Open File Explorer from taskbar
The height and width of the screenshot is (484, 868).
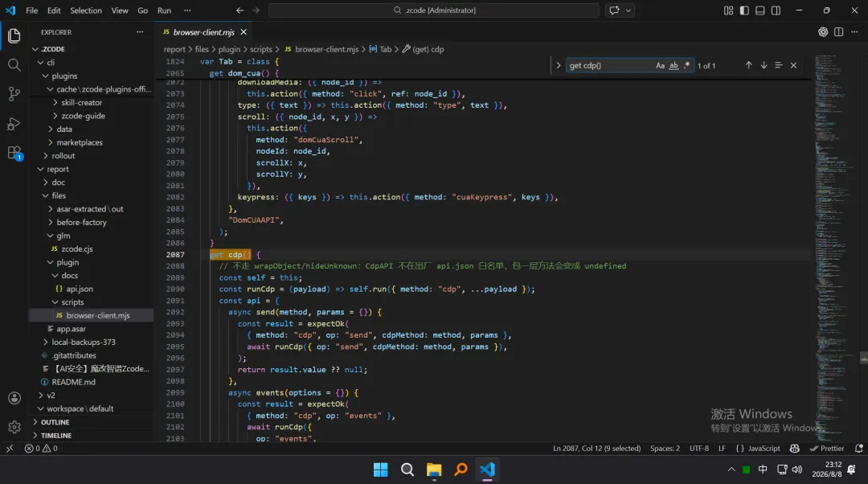(x=434, y=470)
